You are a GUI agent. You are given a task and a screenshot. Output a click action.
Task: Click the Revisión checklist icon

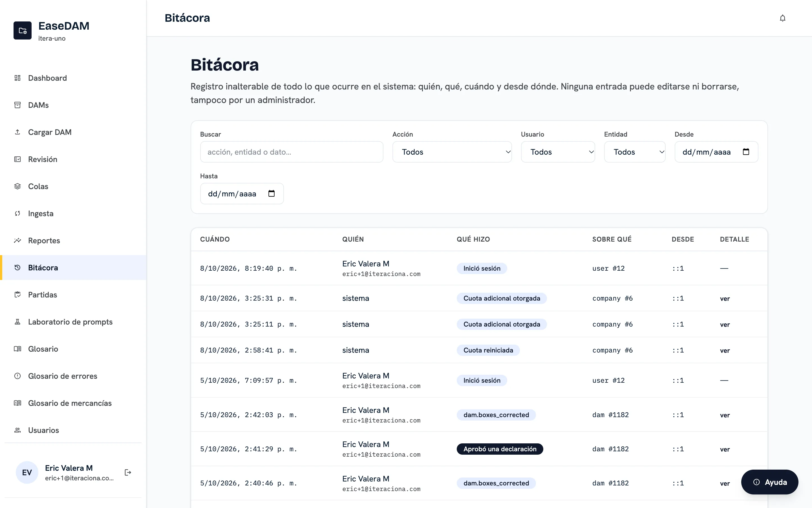[x=17, y=159]
